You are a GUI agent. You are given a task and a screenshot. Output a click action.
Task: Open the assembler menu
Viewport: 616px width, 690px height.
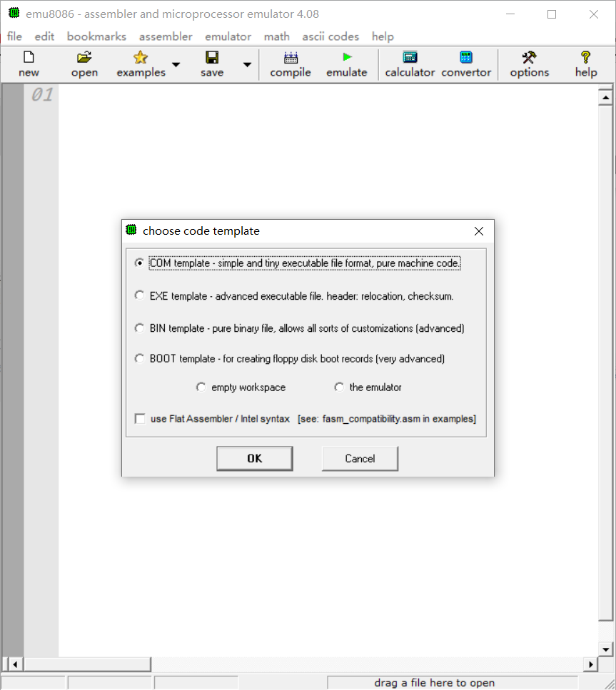[x=166, y=36]
